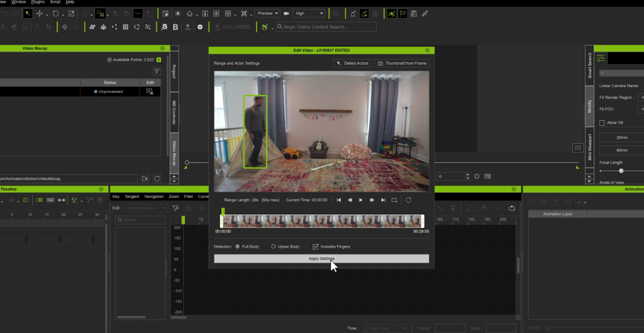Enable the Allow Tilt checkbox

click(602, 123)
